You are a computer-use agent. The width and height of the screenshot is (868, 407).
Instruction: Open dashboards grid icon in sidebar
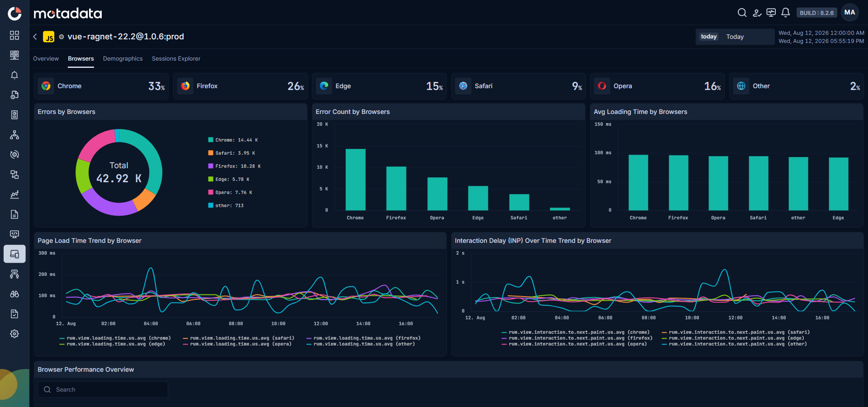[14, 35]
